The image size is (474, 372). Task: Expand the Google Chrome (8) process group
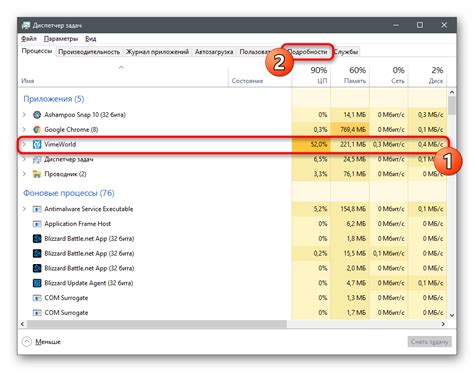[24, 129]
